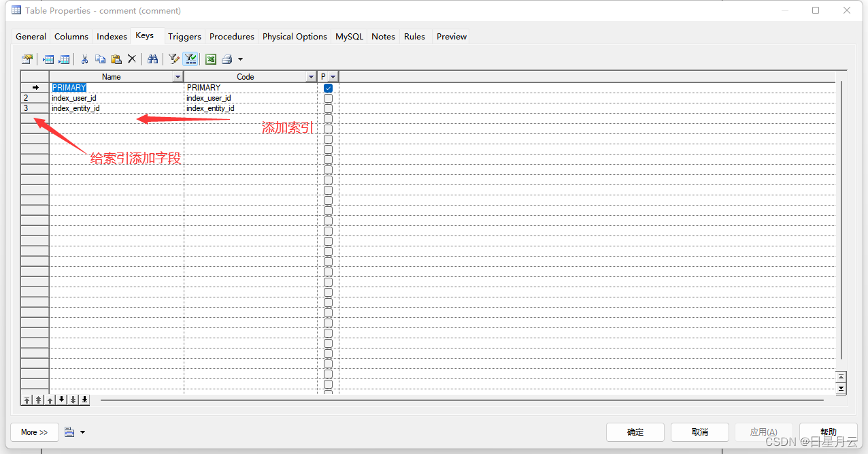Open the Name column filter dropdown
The image size is (868, 454).
pos(178,77)
